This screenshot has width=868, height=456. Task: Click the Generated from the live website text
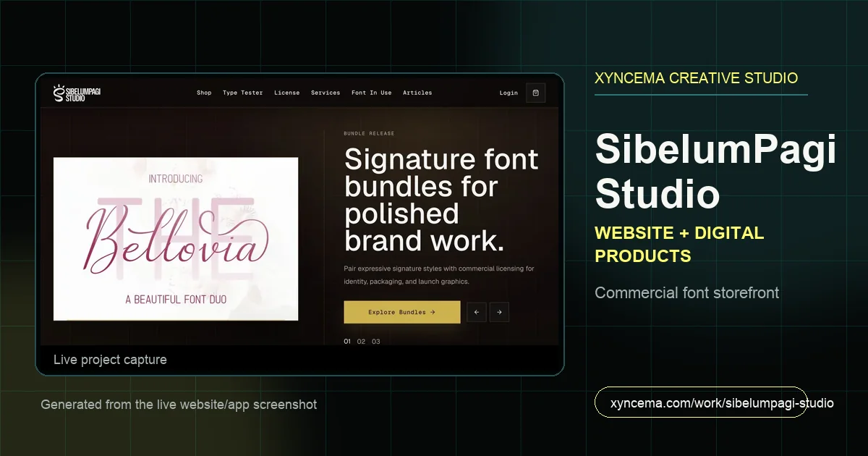tap(179, 405)
